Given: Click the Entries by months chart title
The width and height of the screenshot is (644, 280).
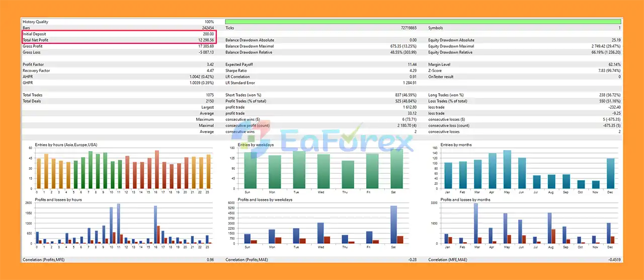Looking at the screenshot, I should click(456, 145).
